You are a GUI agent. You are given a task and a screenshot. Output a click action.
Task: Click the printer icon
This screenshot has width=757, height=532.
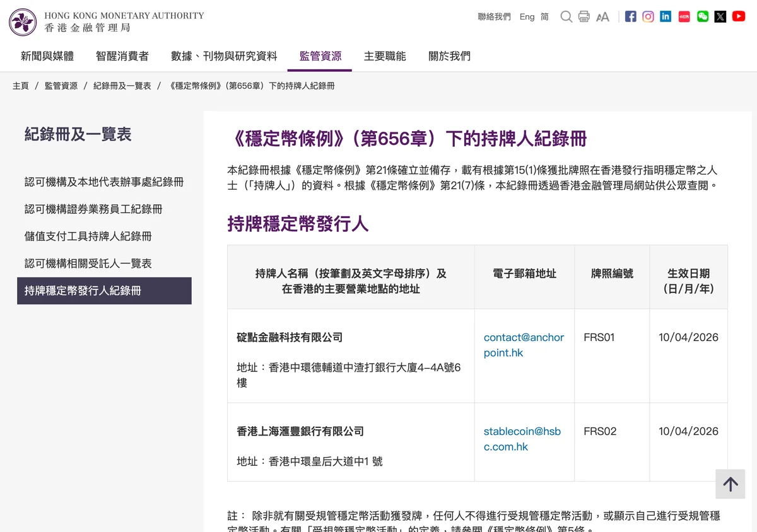584,17
